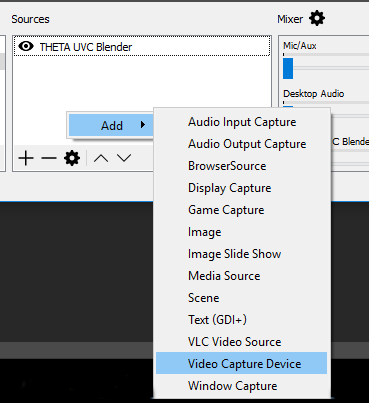Expand the Add submenu arrow
Viewport: 369px width, 403px height.
[143, 125]
